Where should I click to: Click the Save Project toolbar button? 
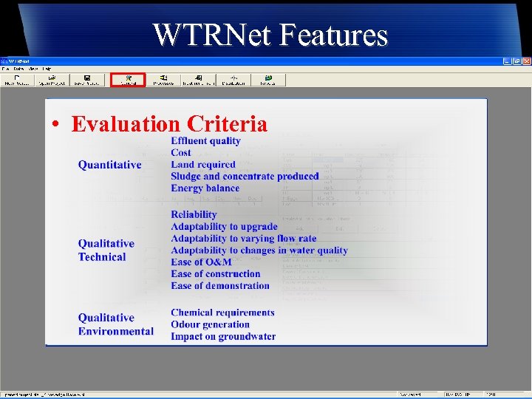coord(87,81)
